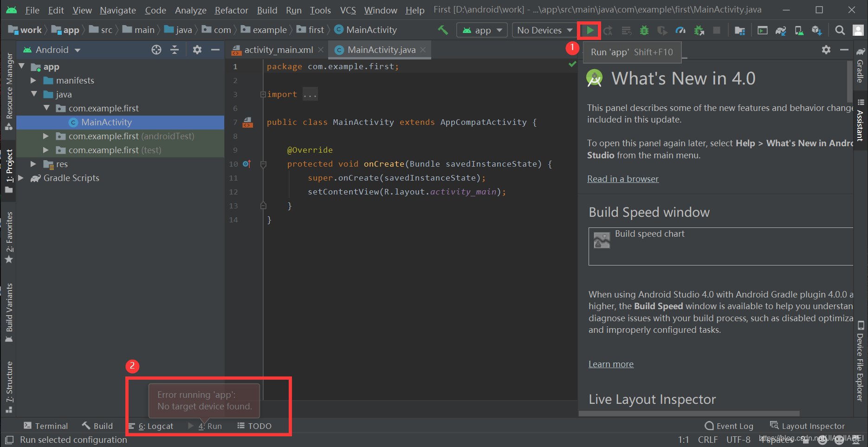The image size is (868, 447).
Task: Click the Learn more link
Action: [x=611, y=364]
